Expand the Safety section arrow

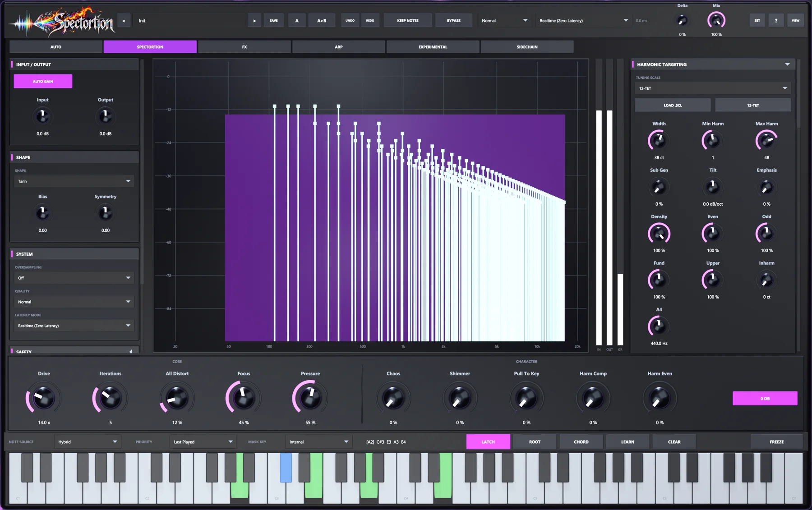point(131,351)
